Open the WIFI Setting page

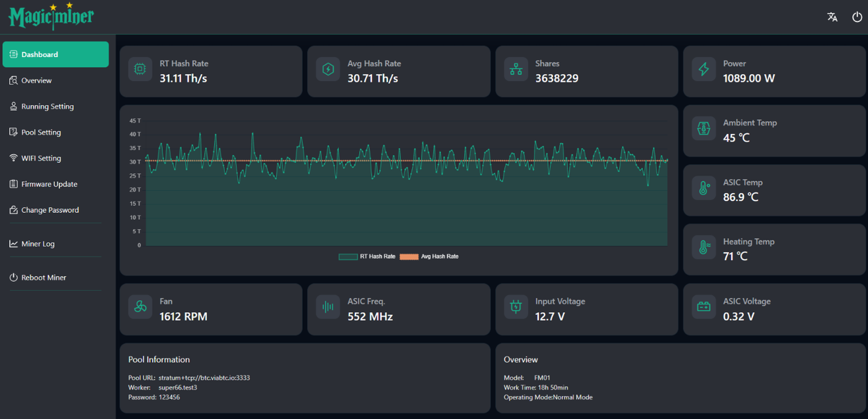point(41,158)
